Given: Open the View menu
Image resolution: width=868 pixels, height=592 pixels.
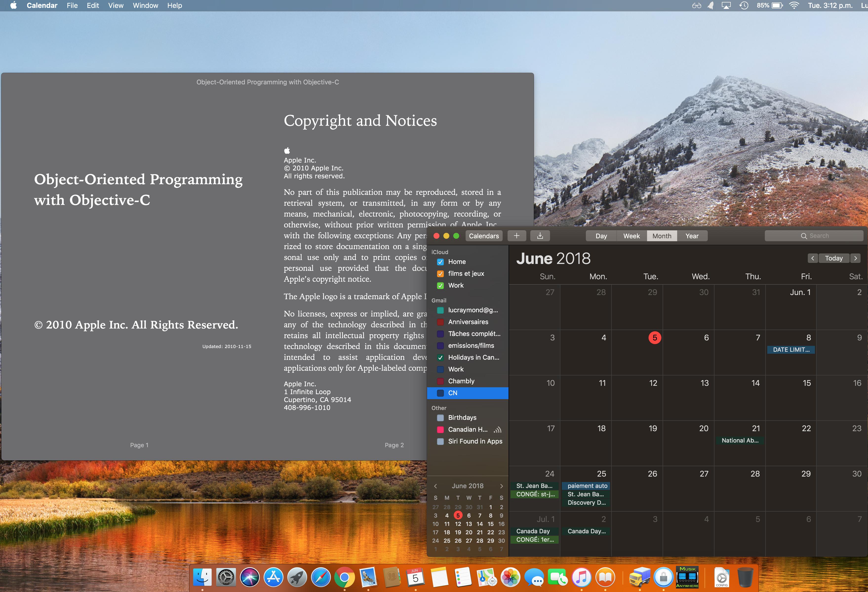Looking at the screenshot, I should click(115, 6).
